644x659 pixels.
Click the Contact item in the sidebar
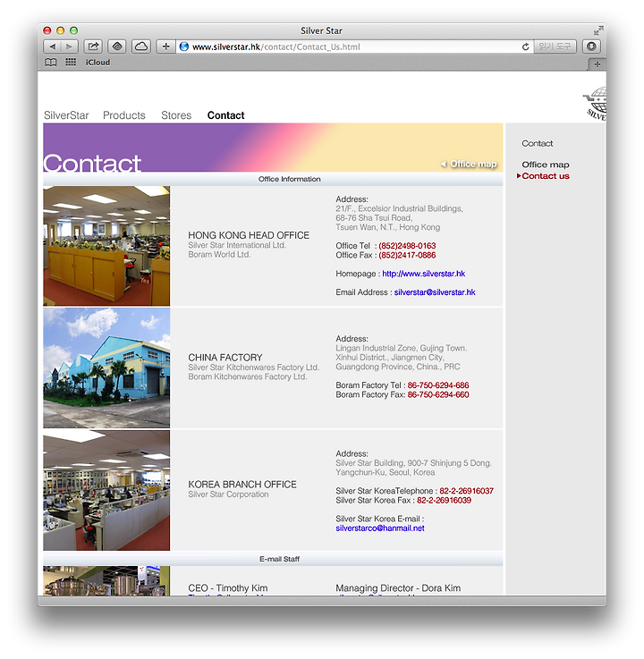pos(538,143)
